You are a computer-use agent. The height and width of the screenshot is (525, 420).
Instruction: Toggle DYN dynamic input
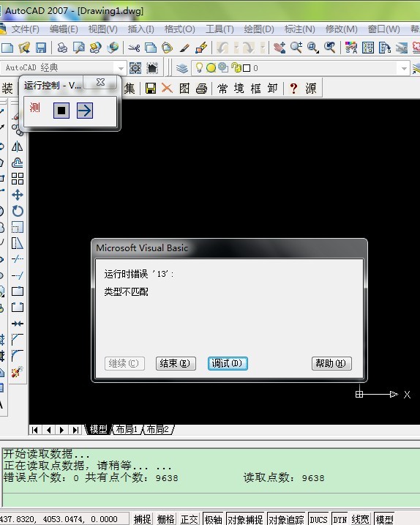tap(340, 519)
